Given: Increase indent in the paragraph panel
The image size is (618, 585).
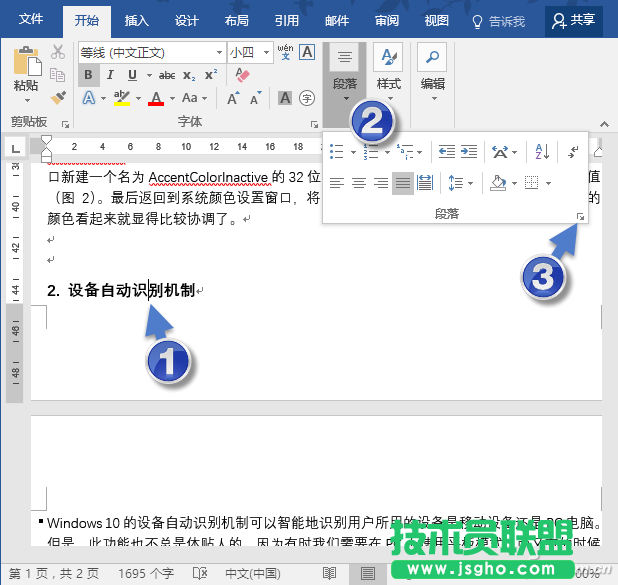Looking at the screenshot, I should pos(471,152).
